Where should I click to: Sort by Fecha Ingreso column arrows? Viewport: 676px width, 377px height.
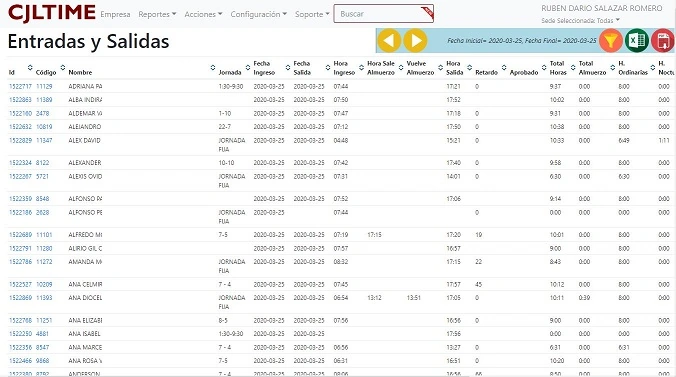pyautogui.click(x=288, y=67)
